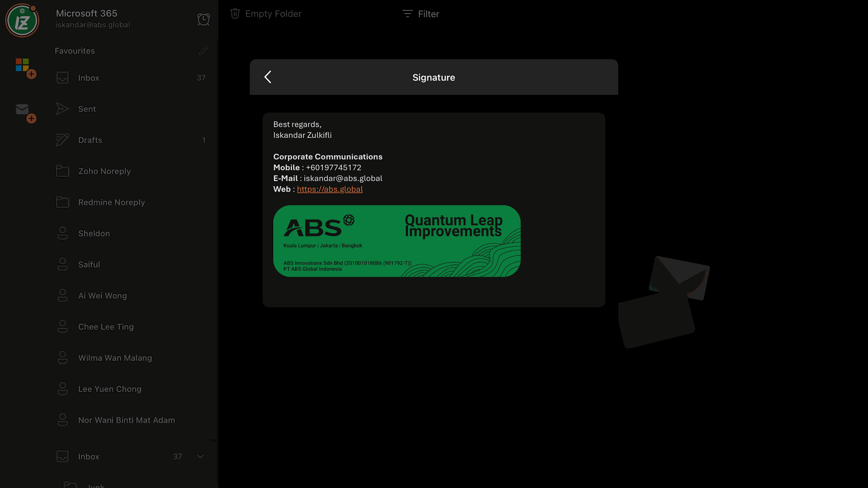Open the Sent folder
Image resolution: width=868 pixels, height=488 pixels.
pos(87,109)
